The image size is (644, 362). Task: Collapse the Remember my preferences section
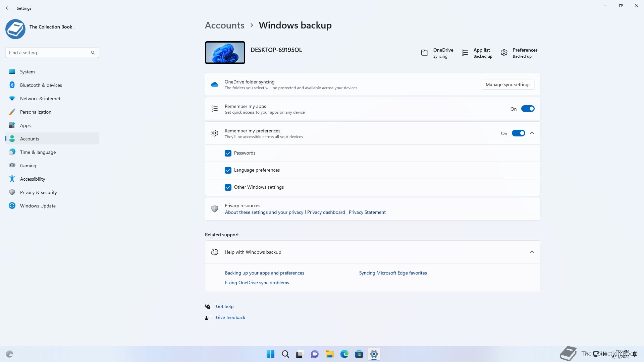click(x=532, y=133)
